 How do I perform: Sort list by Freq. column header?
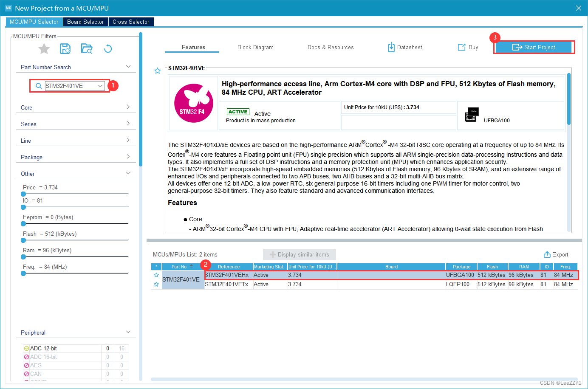(565, 267)
